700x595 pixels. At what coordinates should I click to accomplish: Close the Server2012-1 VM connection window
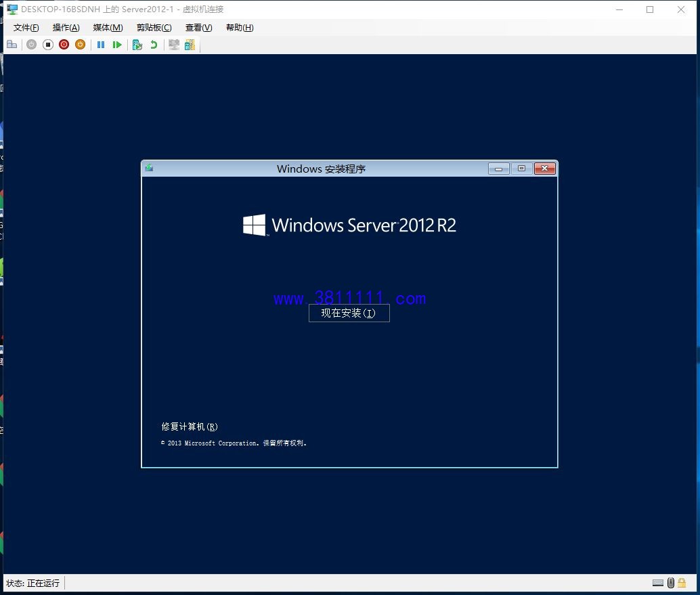pyautogui.click(x=681, y=9)
